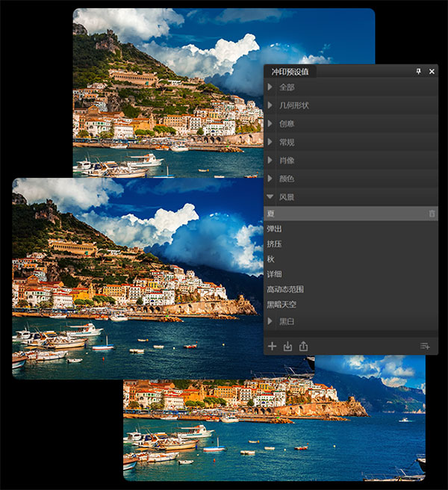The image size is (448, 490).
Task: Choose the 黑暗天空 preset
Action: (281, 304)
